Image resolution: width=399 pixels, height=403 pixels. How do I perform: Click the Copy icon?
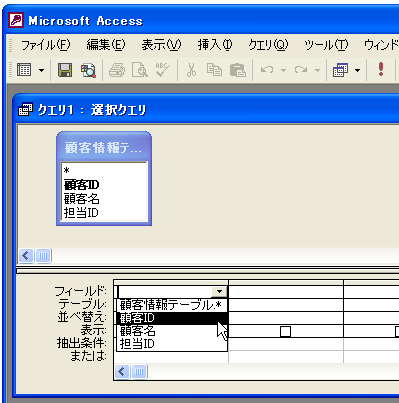pos(214,70)
